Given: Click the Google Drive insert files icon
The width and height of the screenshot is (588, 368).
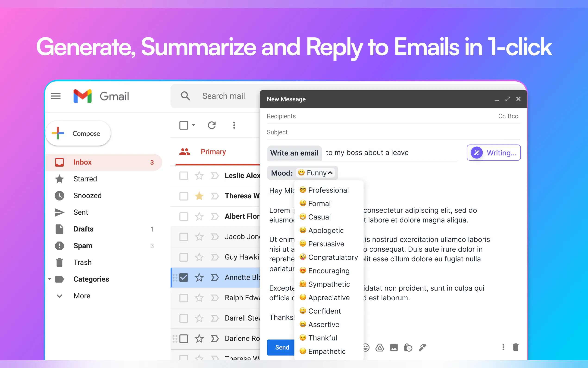Looking at the screenshot, I should point(379,348).
